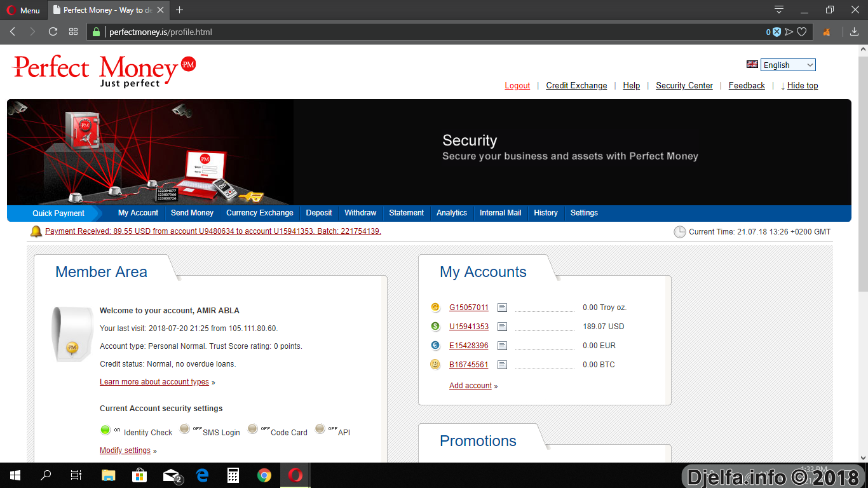Click statement icon for E15428396
Viewport: 868px width, 488px height.
[x=502, y=346]
